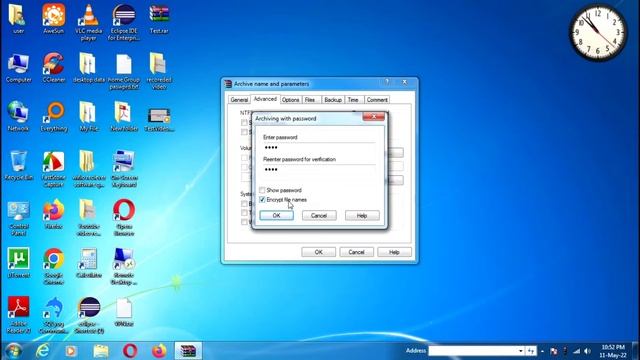Select the home Group password text file
Screen dimensions: 640x360
pos(124,71)
